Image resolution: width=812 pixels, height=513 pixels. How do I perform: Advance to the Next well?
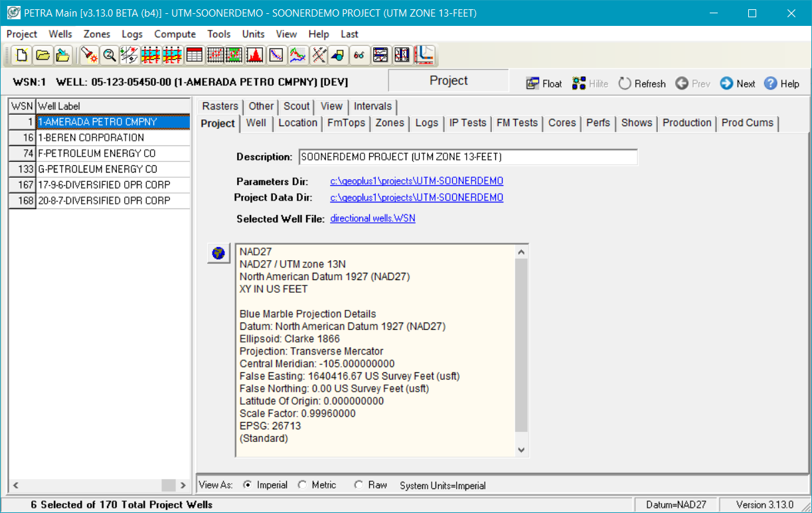click(738, 84)
